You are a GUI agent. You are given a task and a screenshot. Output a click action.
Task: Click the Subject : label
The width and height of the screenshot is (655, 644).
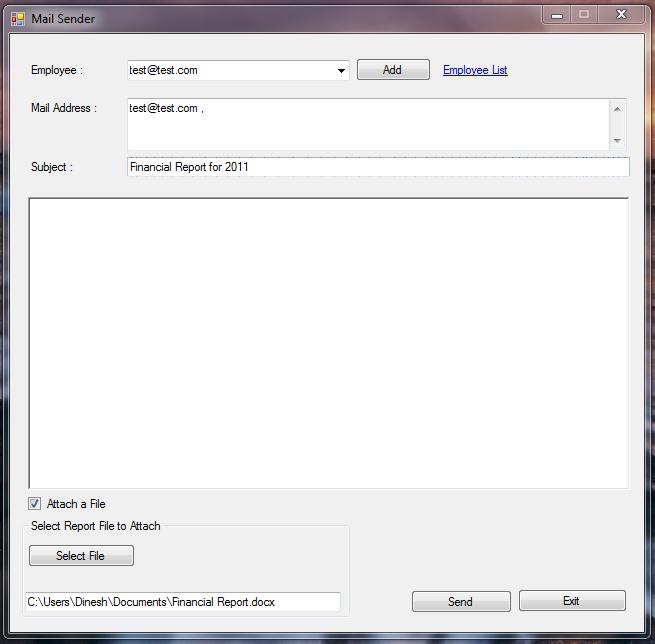52,167
